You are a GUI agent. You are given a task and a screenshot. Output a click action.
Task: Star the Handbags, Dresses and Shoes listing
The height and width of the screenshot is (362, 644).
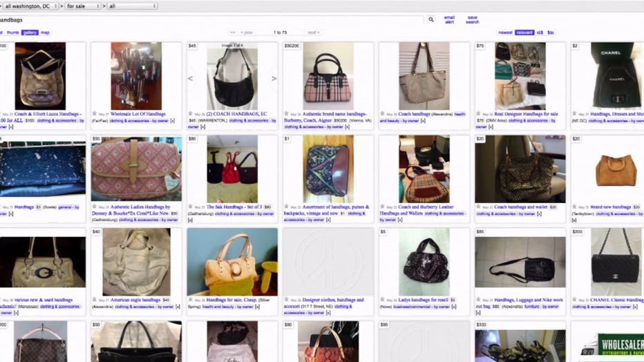(x=574, y=114)
